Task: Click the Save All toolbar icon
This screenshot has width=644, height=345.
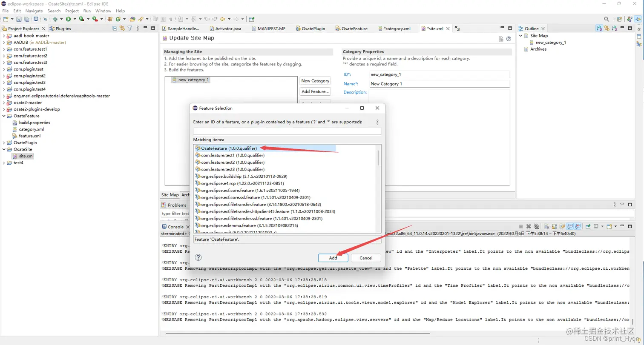Action: 26,19
